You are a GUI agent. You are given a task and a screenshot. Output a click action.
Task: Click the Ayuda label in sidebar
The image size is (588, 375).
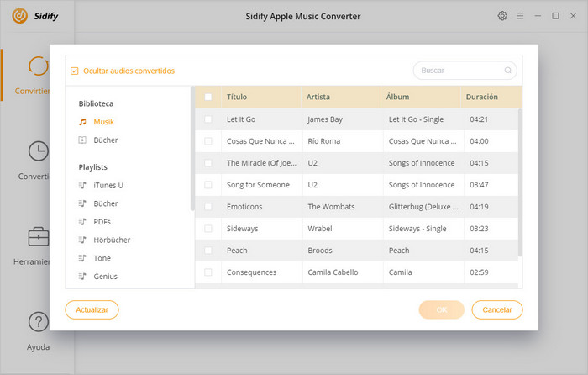coord(38,347)
